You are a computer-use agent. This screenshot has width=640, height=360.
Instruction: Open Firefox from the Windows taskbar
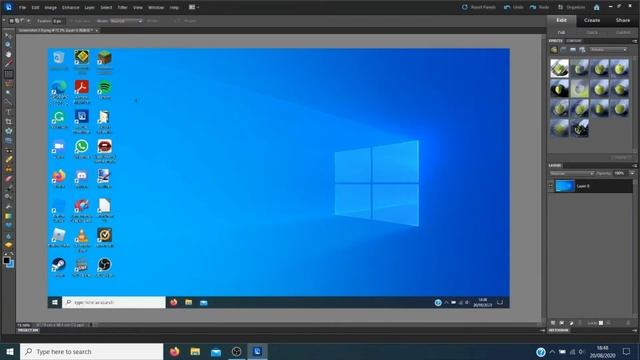(x=175, y=351)
